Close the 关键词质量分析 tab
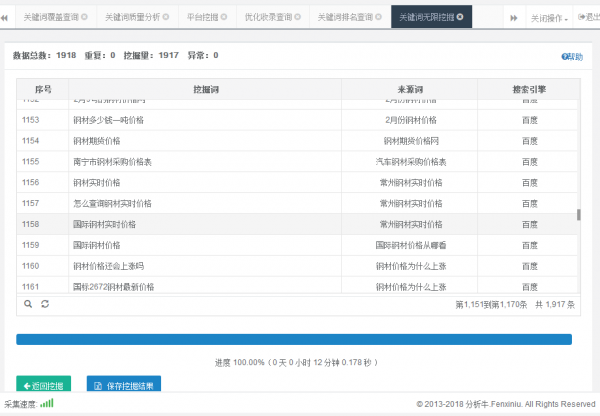600x416 pixels. [x=166, y=18]
